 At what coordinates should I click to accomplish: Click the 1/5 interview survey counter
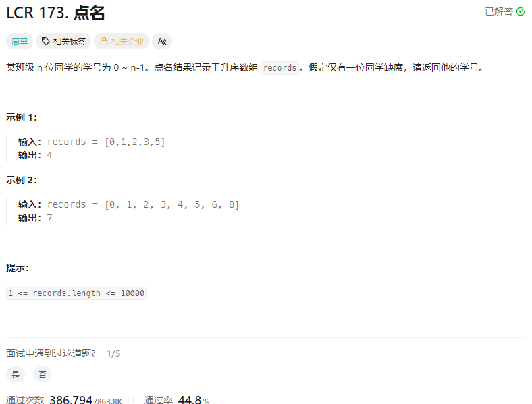(x=113, y=354)
